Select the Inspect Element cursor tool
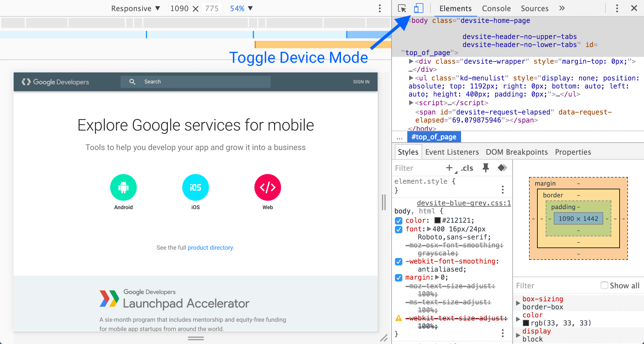This screenshot has height=344, width=644. pos(402,8)
